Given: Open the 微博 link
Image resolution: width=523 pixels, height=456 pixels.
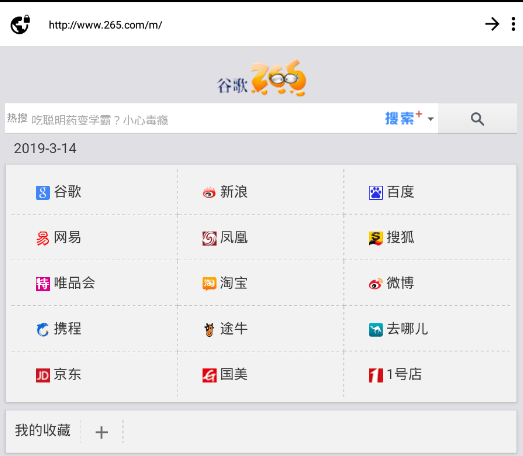Looking at the screenshot, I should (x=401, y=283).
